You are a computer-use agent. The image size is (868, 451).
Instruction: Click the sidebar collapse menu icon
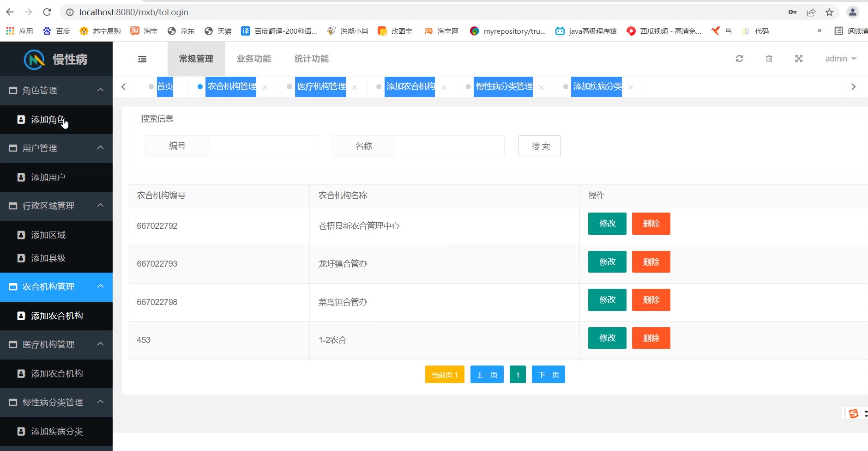(x=142, y=59)
